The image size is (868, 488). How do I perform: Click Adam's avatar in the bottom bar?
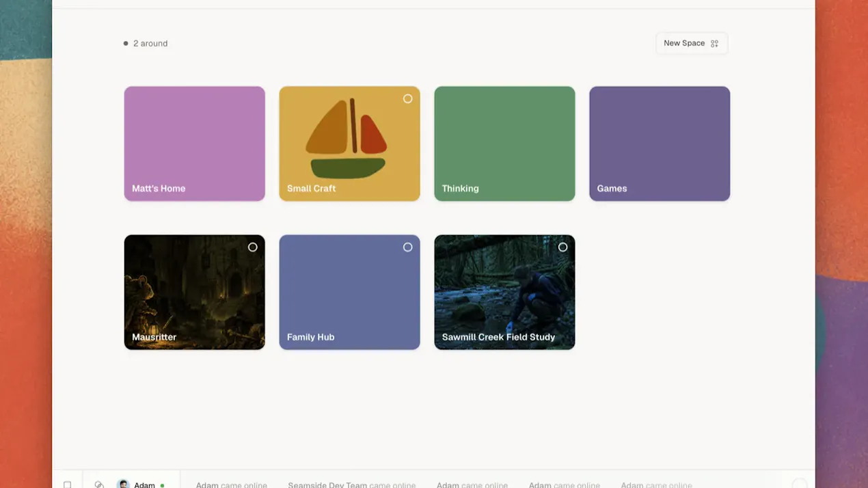click(124, 485)
